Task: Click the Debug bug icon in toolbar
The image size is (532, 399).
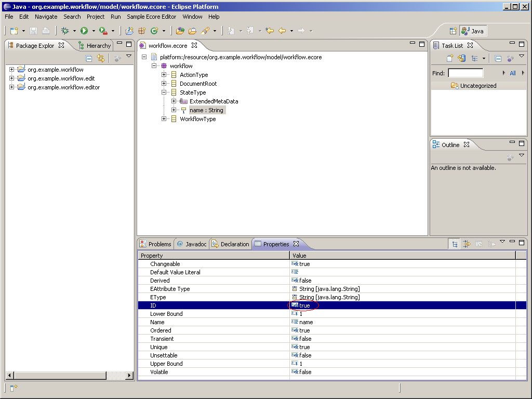Action: point(65,31)
